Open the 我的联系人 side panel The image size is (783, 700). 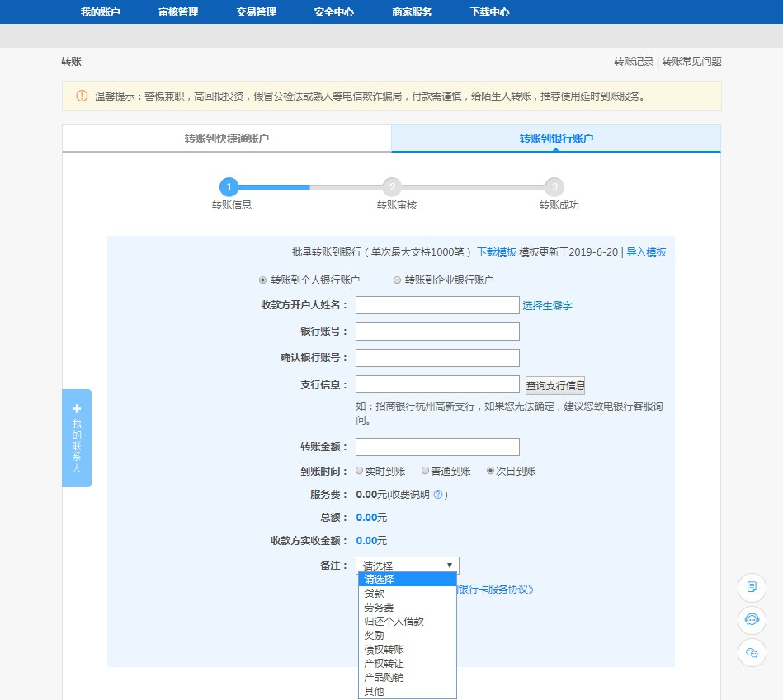(x=77, y=438)
